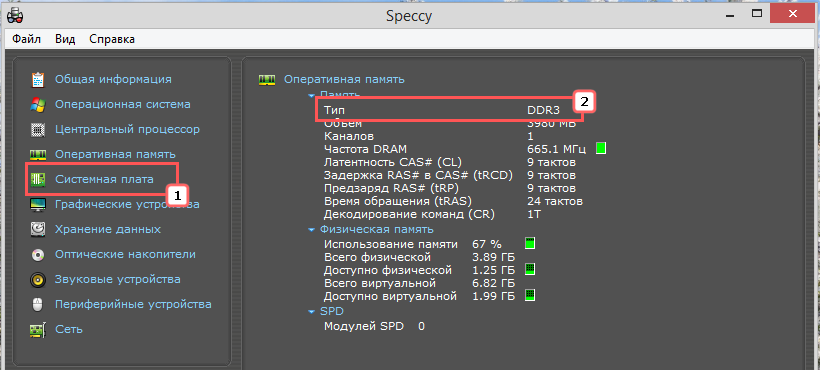Open the Справка menu
This screenshot has height=370, width=820.
[x=112, y=39]
